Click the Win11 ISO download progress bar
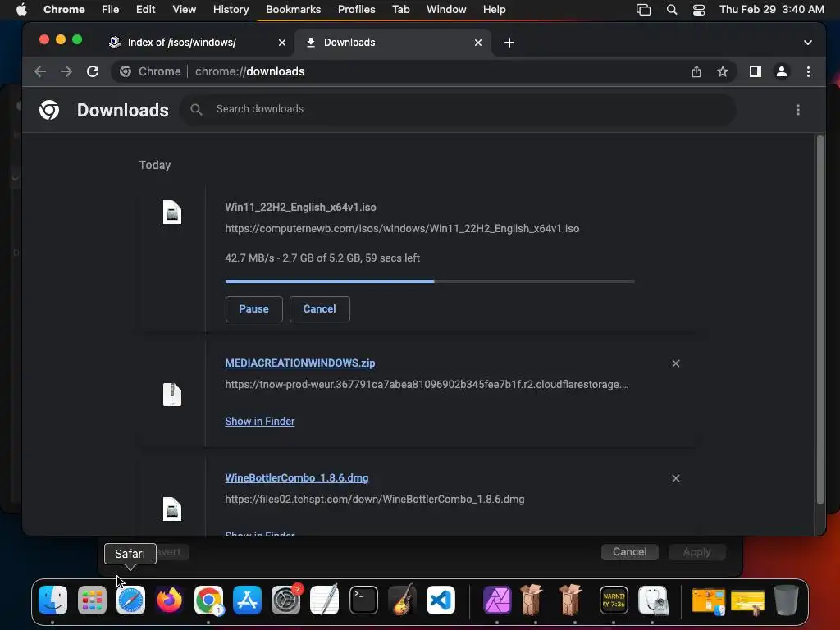This screenshot has height=630, width=840. click(x=430, y=281)
